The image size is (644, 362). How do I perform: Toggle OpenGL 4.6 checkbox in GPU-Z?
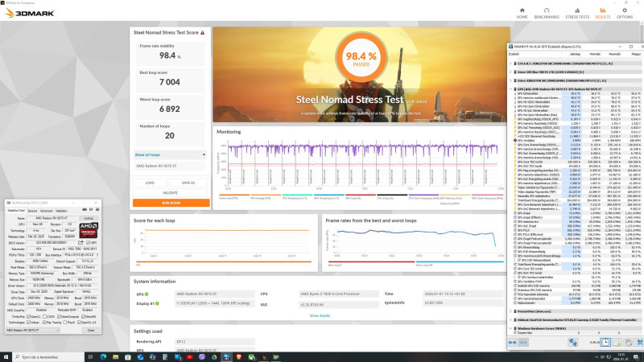pos(79,323)
